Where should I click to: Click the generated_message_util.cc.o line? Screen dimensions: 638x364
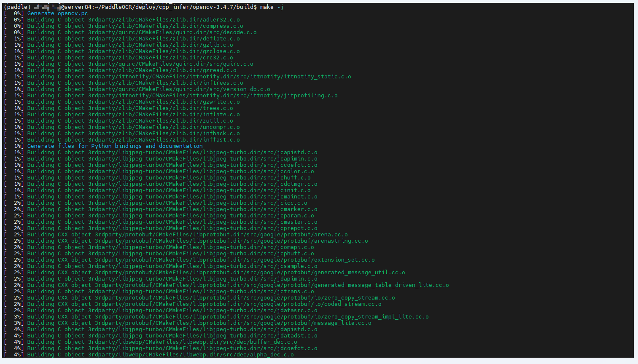tap(205, 273)
